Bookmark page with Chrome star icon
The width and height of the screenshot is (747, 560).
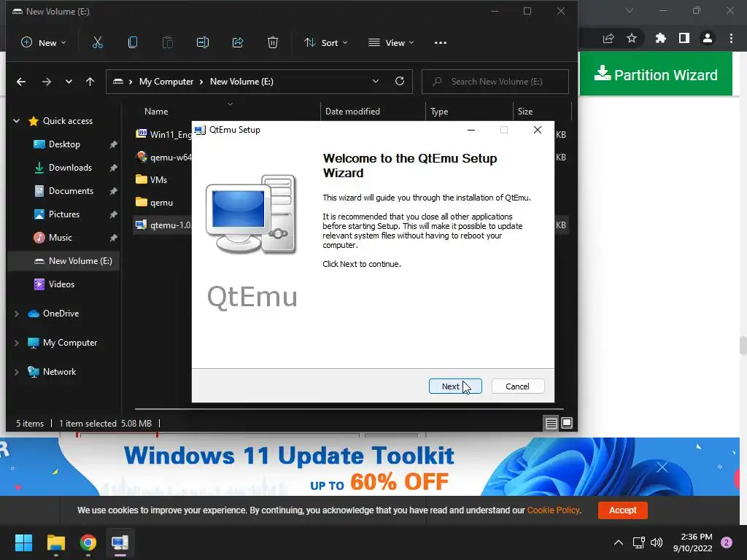coord(632,38)
